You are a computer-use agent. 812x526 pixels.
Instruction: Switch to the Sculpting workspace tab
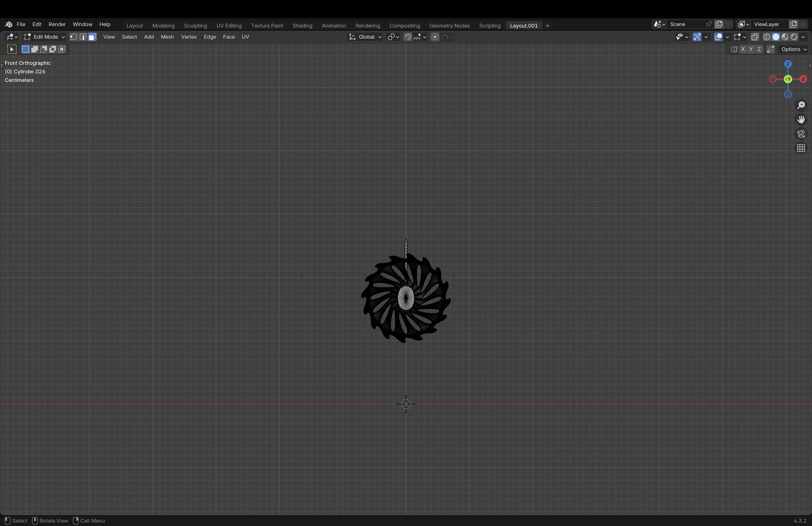pyautogui.click(x=195, y=26)
